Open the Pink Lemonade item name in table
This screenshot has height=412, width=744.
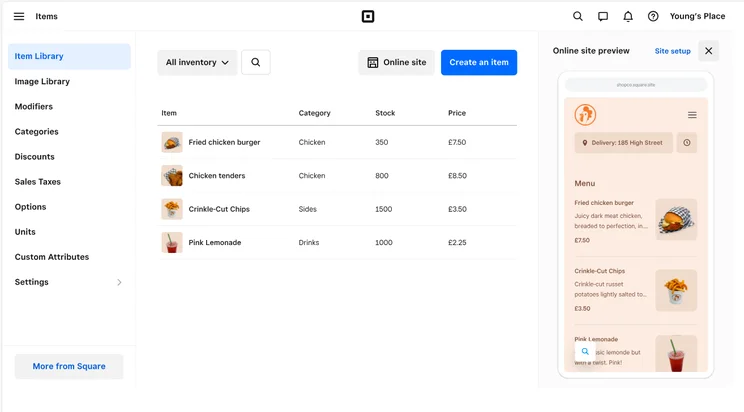[x=215, y=243]
